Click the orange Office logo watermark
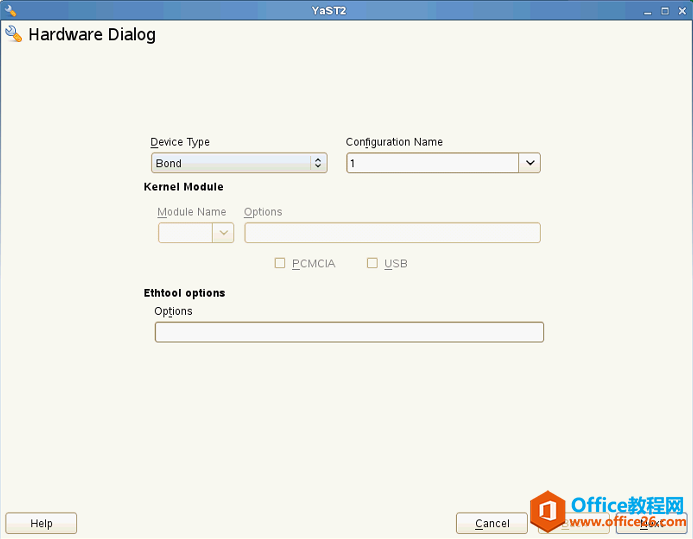 [548, 511]
